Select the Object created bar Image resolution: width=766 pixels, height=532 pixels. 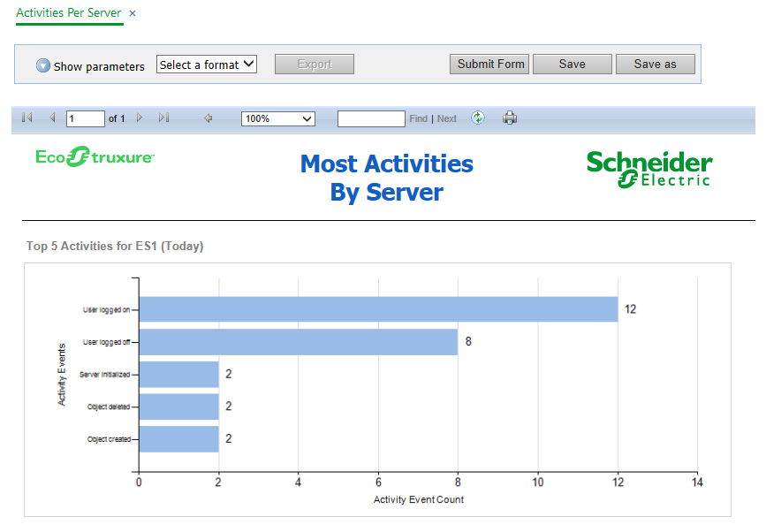tap(178, 438)
